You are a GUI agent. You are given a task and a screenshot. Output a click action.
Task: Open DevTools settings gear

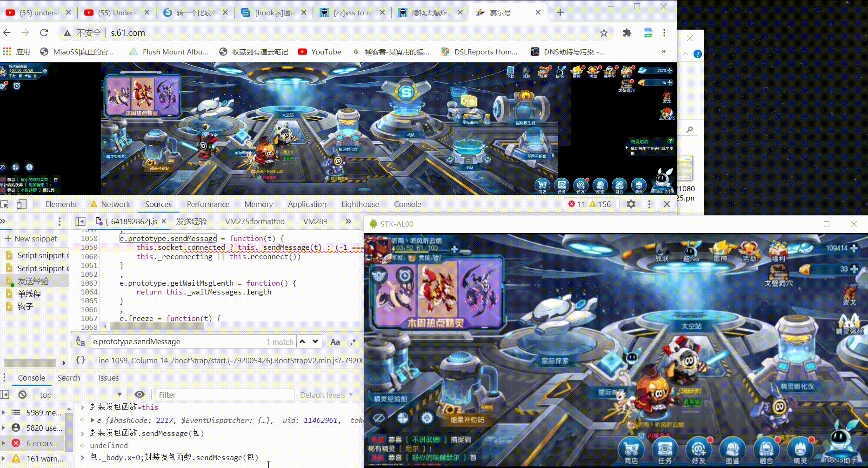[631, 204]
